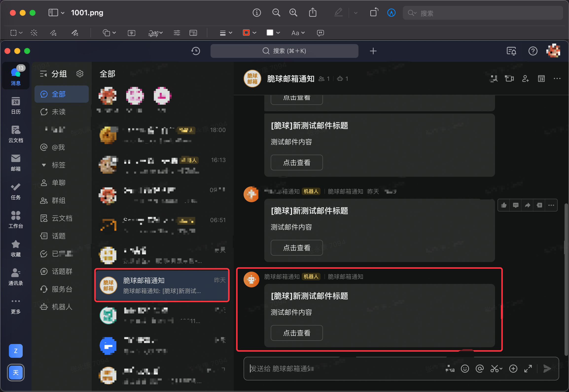This screenshot has height=392, width=569.
Task: Click the add member icon in chat header
Action: (525, 79)
